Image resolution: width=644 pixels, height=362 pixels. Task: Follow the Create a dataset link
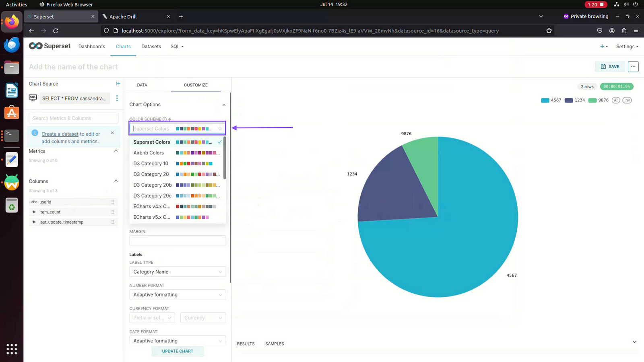click(x=60, y=134)
